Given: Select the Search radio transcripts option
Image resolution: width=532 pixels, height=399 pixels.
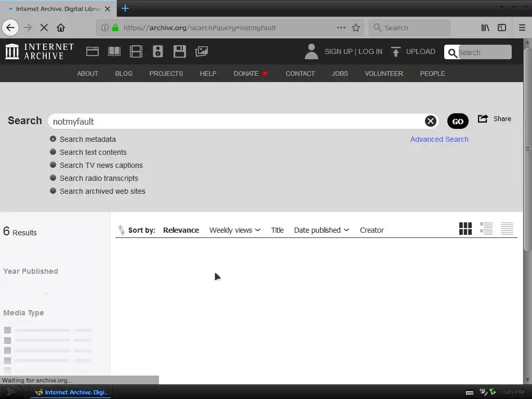Looking at the screenshot, I should pyautogui.click(x=53, y=178).
